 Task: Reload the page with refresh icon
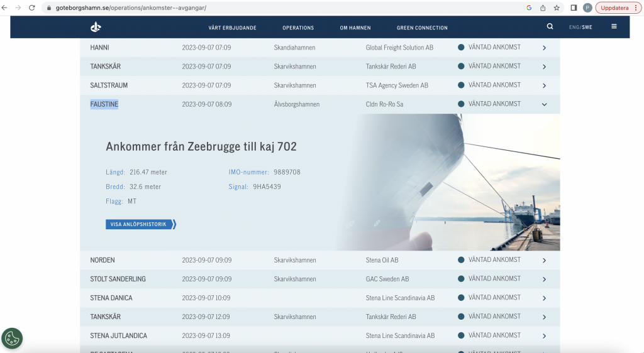[x=31, y=8]
